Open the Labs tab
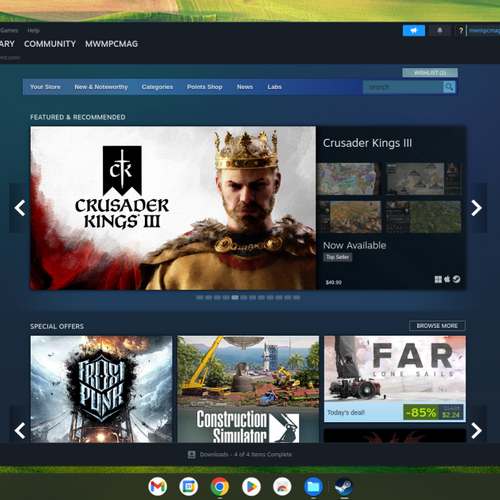500x500 pixels. click(274, 87)
